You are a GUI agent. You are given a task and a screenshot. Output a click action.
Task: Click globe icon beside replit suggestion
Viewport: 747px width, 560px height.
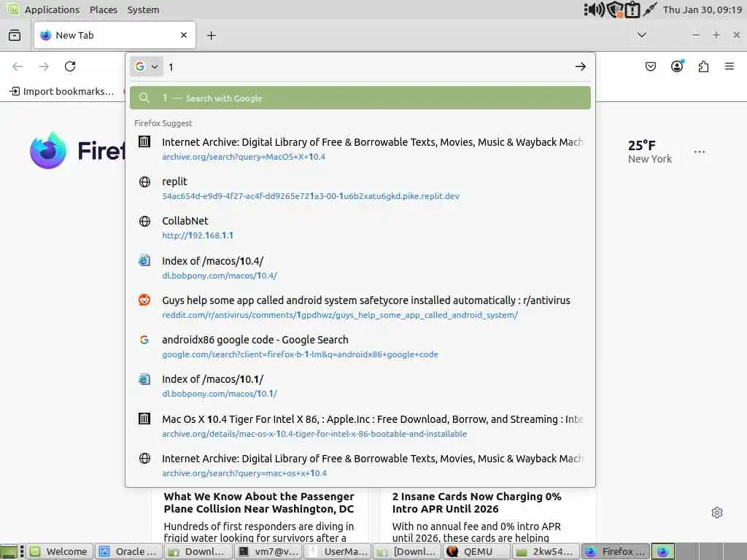click(x=144, y=182)
